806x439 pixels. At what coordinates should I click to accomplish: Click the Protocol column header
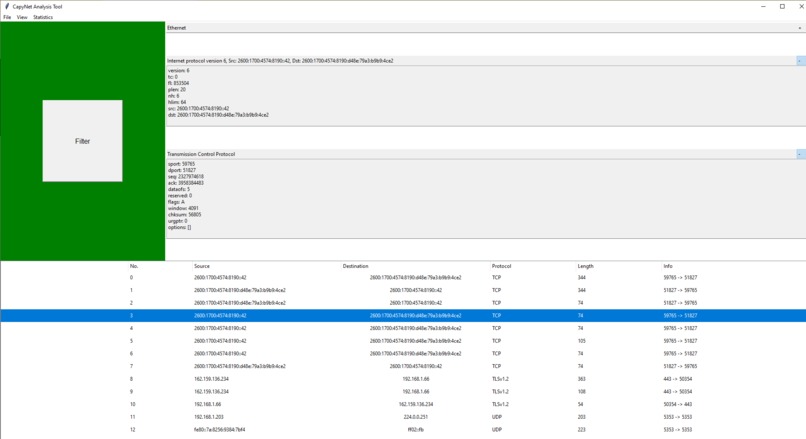coord(501,266)
